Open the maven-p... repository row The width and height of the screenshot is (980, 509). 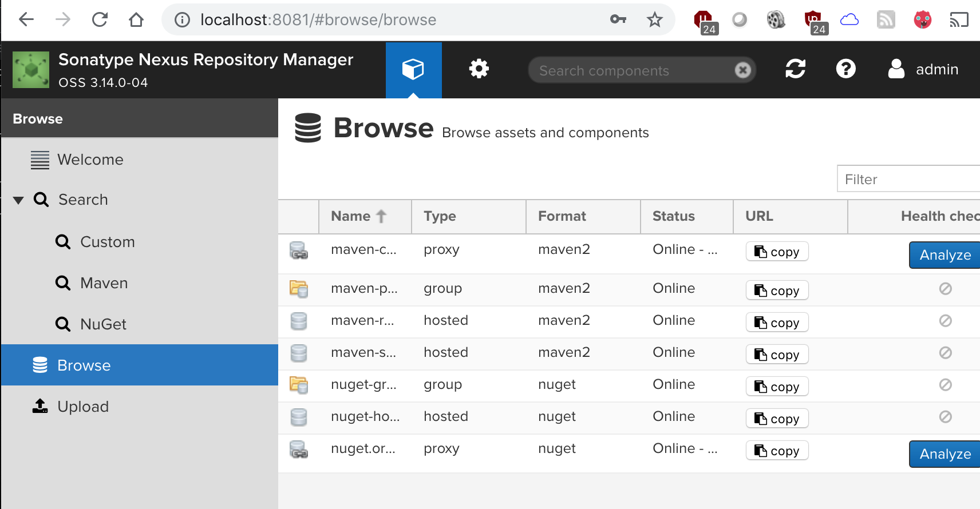[629, 290]
